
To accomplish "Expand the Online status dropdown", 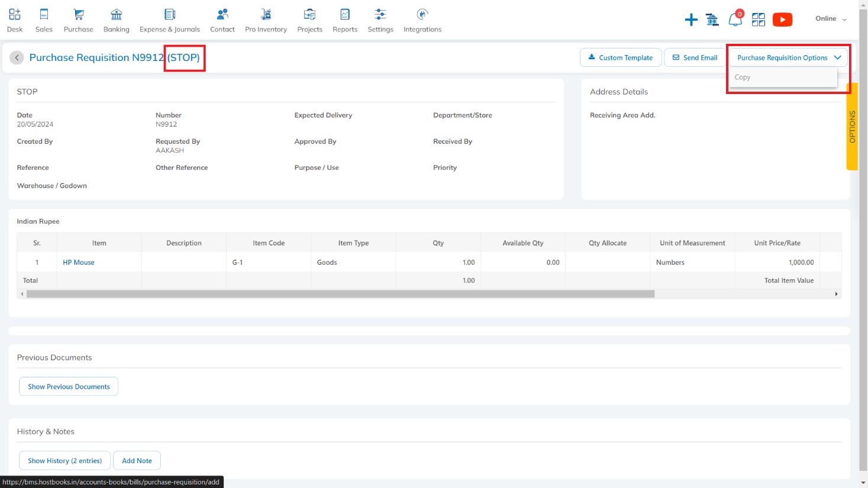I will pyautogui.click(x=831, y=19).
